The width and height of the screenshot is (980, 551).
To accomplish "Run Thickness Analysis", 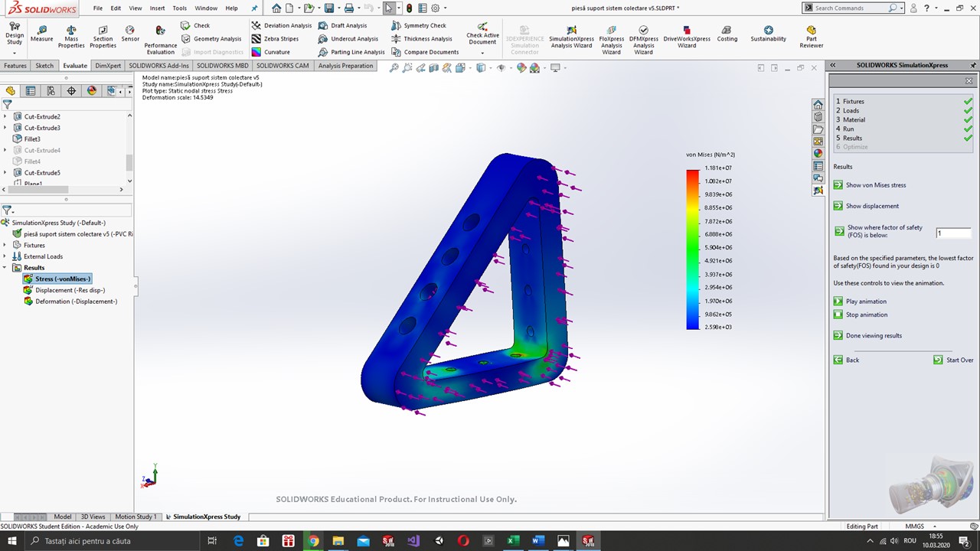I will [422, 39].
